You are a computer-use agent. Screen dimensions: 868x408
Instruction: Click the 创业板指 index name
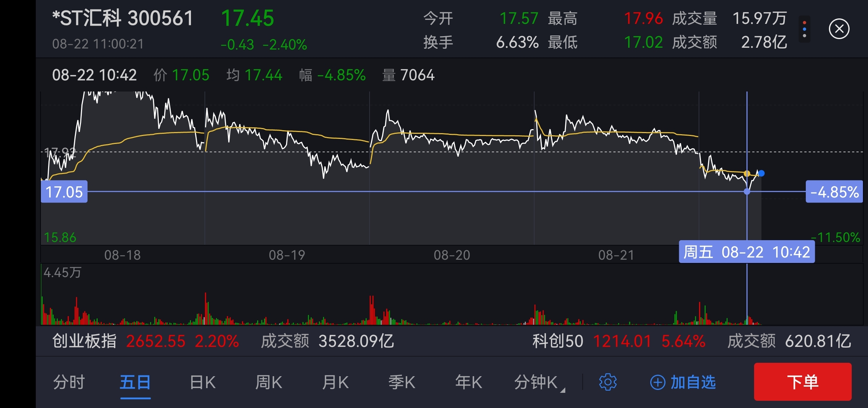pos(84,341)
